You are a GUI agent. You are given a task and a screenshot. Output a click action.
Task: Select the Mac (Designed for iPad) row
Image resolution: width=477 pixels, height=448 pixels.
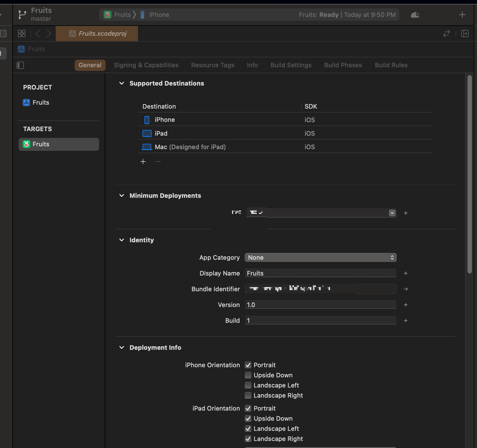pos(285,147)
